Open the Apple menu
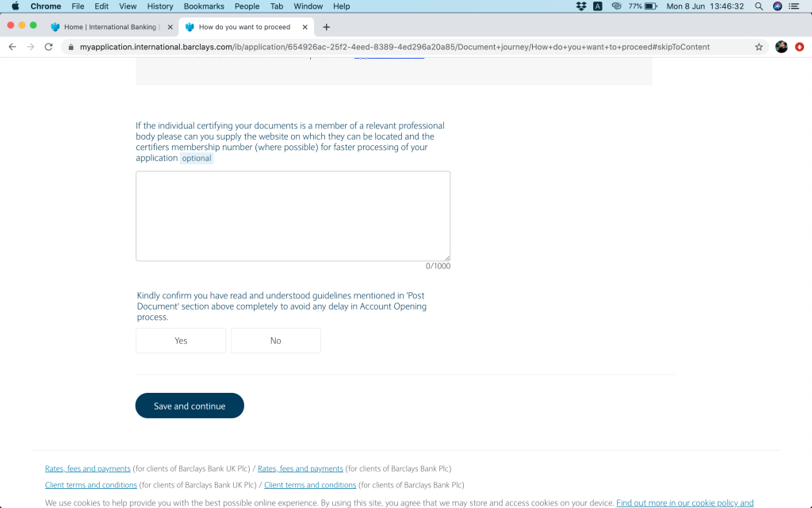The height and width of the screenshot is (508, 812). pyautogui.click(x=15, y=6)
